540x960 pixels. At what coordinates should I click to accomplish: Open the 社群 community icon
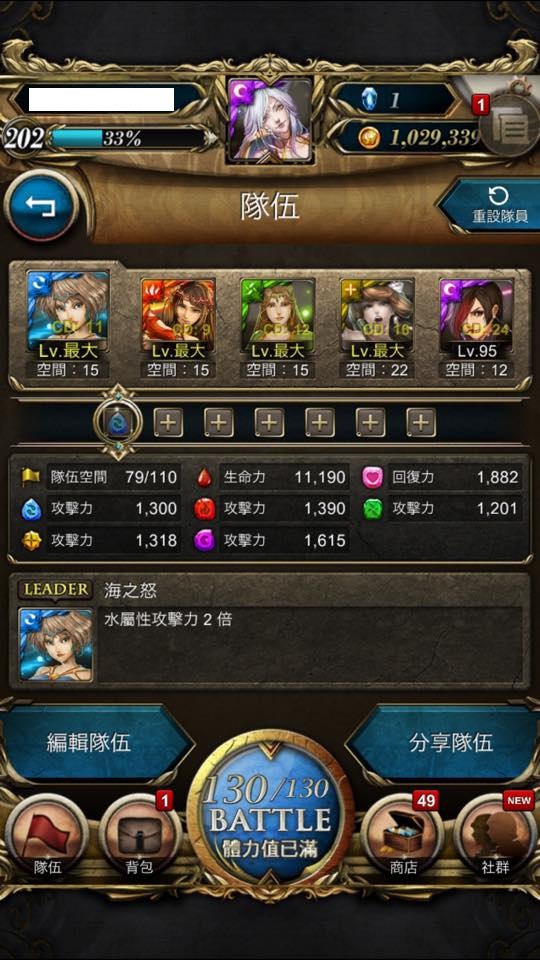pyautogui.click(x=495, y=836)
